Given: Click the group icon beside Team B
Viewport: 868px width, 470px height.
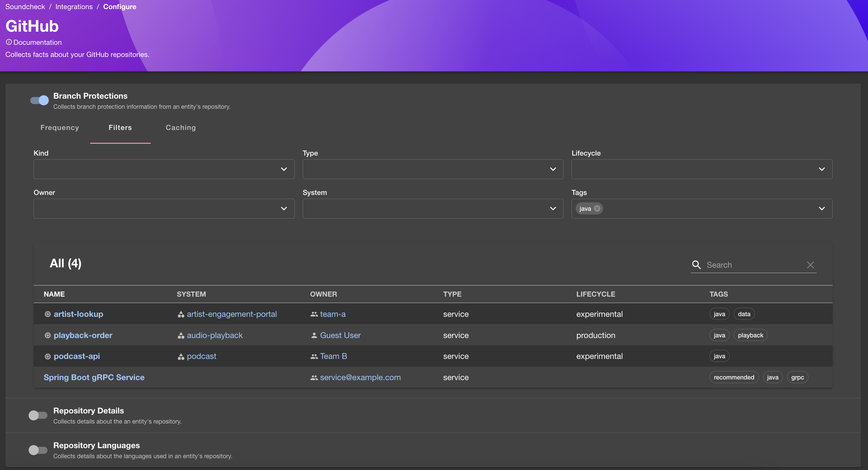Looking at the screenshot, I should point(314,357).
